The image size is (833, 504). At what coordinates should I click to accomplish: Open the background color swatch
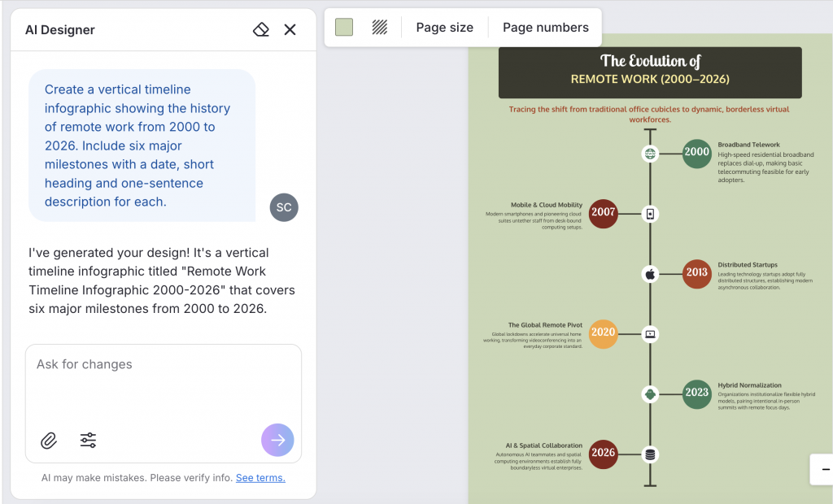point(344,27)
